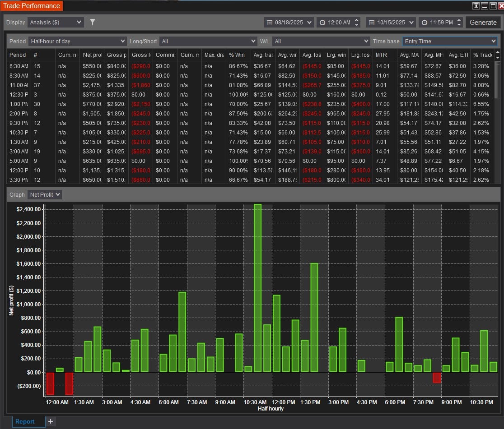504x429 pixels.
Task: Open the Period Half-hour of day dropdown
Action: click(77, 41)
